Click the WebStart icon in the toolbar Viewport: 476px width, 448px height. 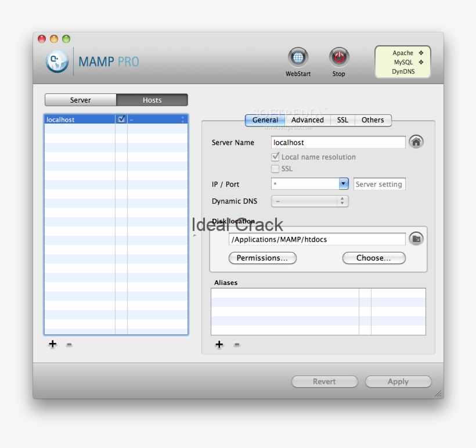tap(298, 58)
